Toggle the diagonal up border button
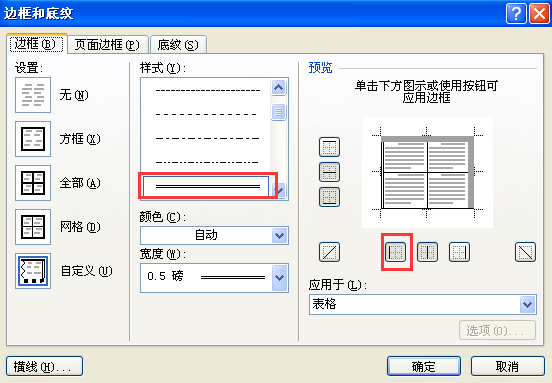Screen dimensions: 552x383 [x=329, y=252]
